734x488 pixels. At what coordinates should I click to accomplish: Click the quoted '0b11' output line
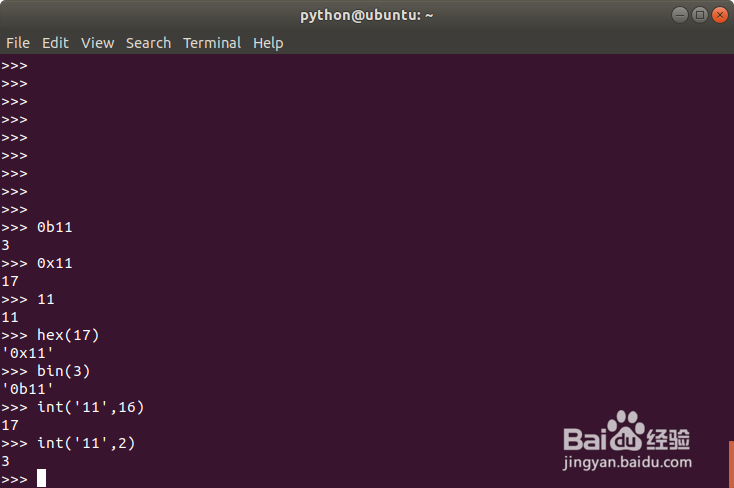(x=28, y=389)
